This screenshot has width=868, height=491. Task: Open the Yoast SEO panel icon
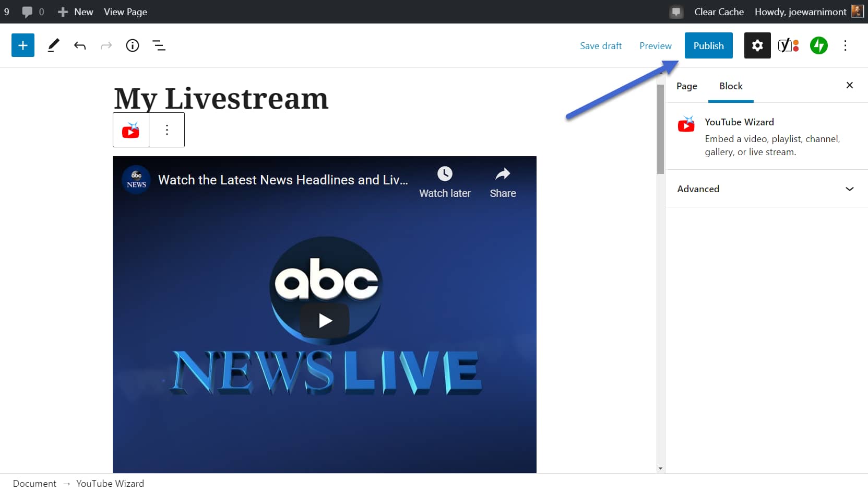(x=788, y=45)
